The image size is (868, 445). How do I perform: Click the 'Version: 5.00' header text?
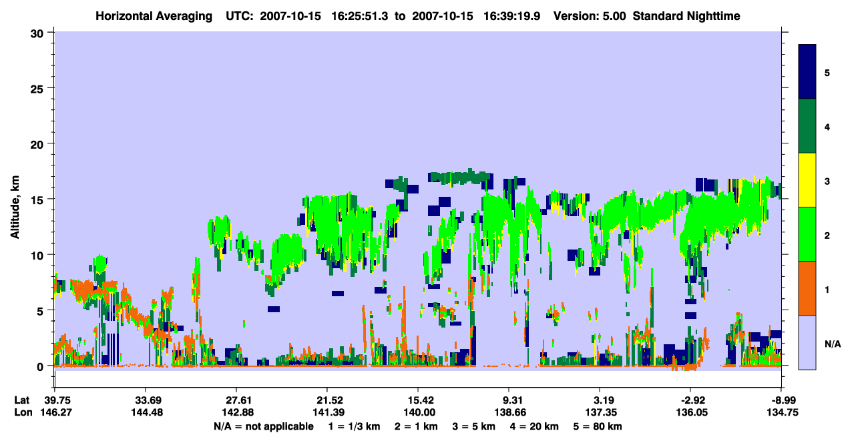(x=590, y=15)
